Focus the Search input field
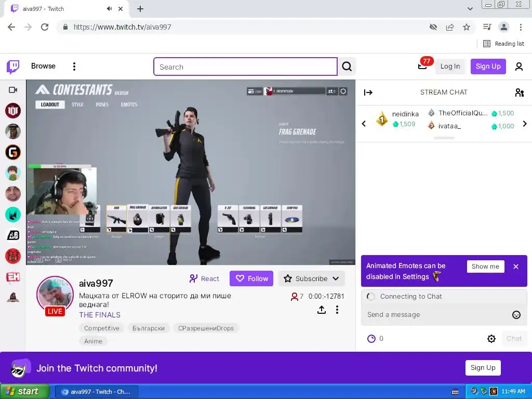 tap(245, 66)
